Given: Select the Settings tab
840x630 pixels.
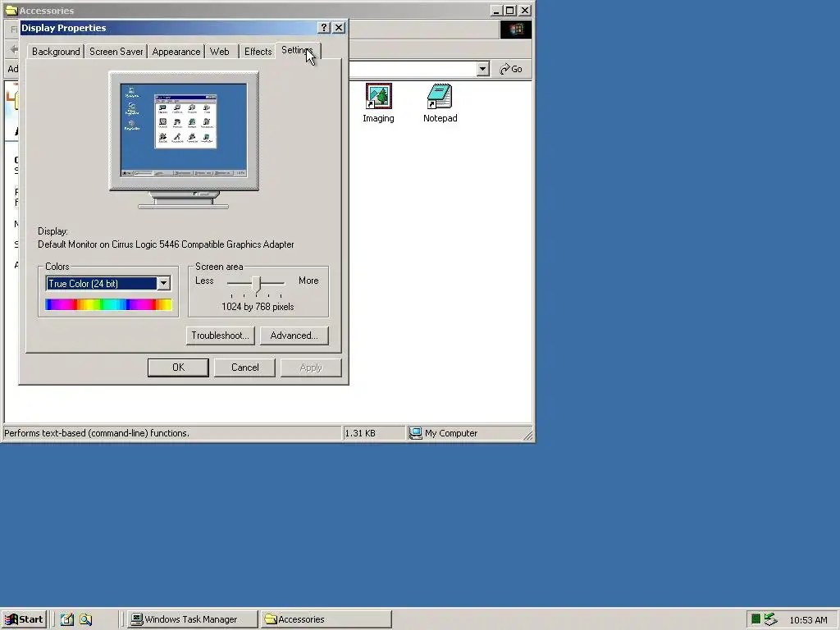Looking at the screenshot, I should [x=298, y=50].
